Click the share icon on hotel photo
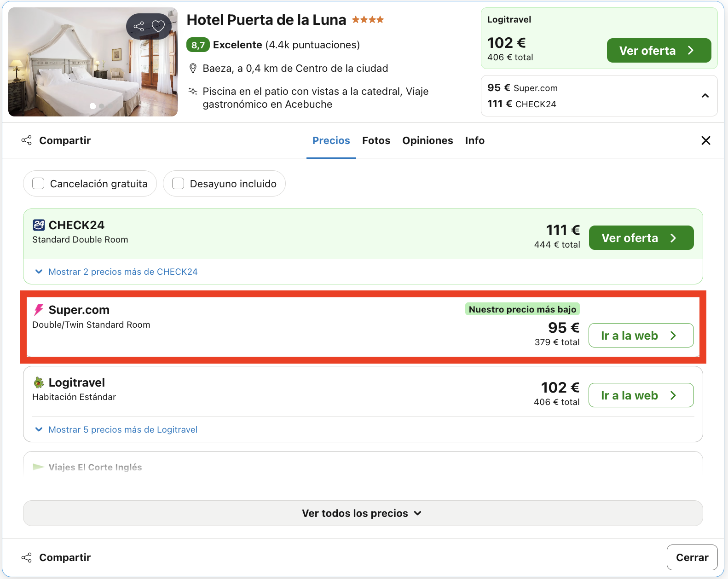This screenshot has width=728, height=579. coord(139,26)
